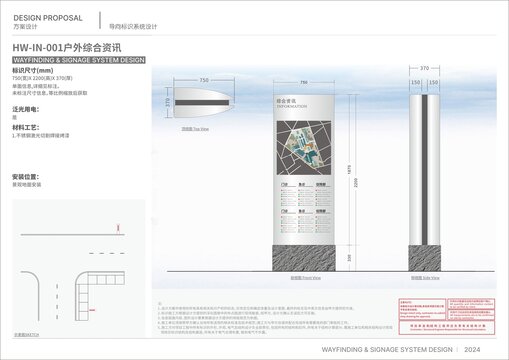The height and width of the screenshot is (360, 509).
Task: Click the dark vertical stripe on the side view
Action: click(425, 170)
